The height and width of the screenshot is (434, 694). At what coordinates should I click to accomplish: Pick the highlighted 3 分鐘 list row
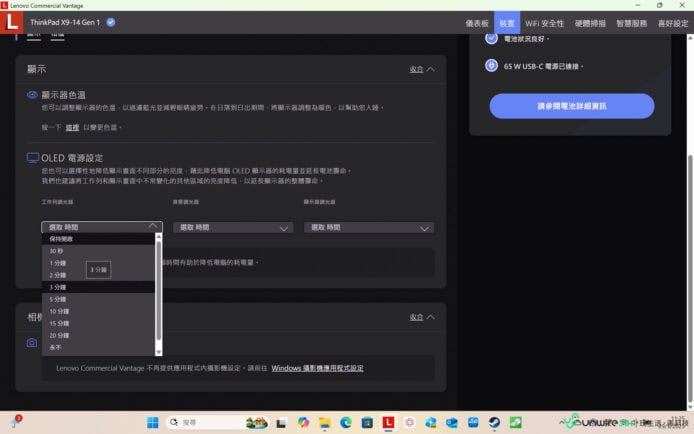(98, 287)
